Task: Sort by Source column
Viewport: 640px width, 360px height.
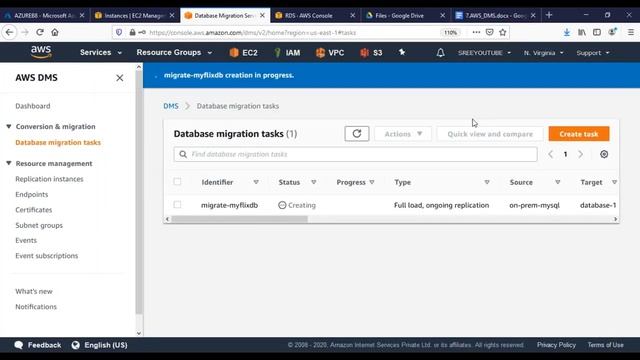Action: click(x=558, y=182)
